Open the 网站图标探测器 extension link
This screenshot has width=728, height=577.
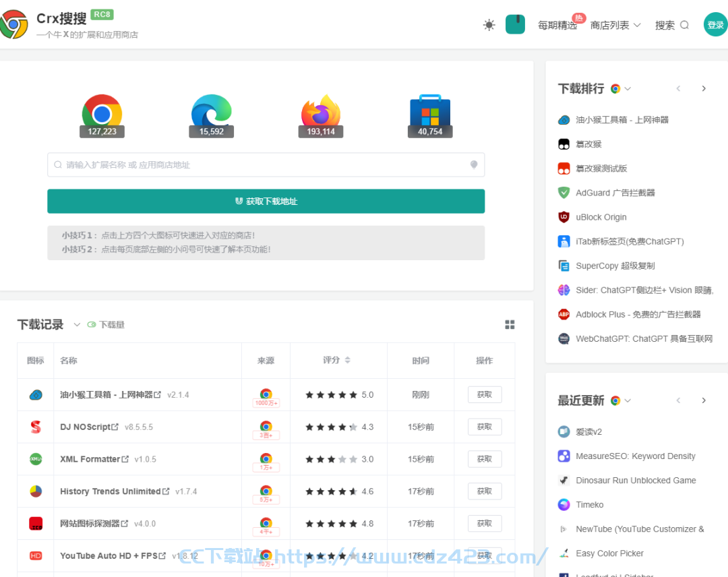(x=94, y=524)
